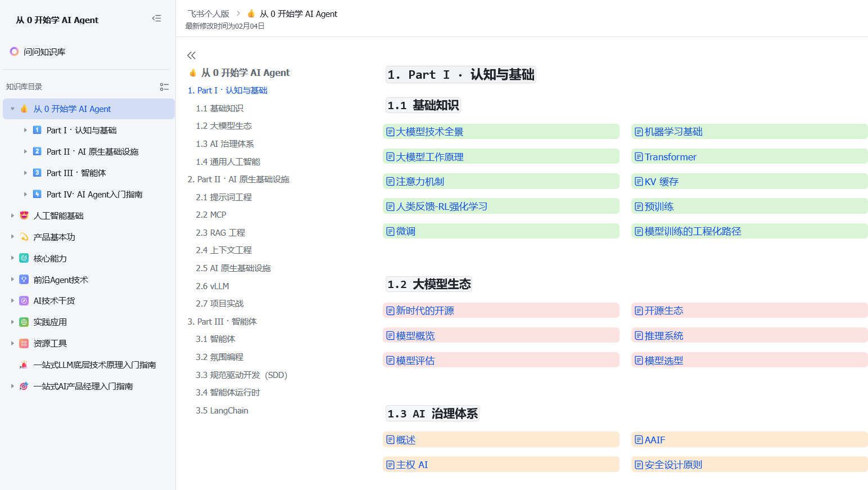Expand Part I · 认知与基础 tree arrow

(25, 130)
